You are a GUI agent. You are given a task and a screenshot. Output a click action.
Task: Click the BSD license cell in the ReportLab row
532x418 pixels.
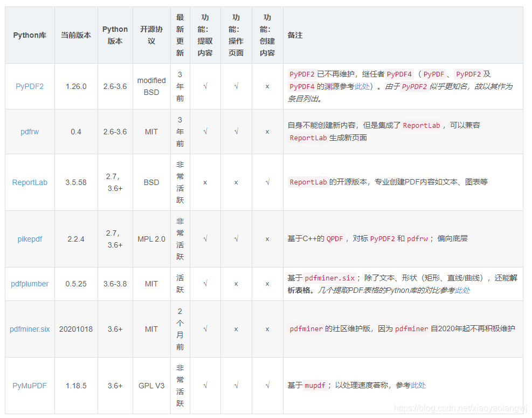tap(151, 182)
